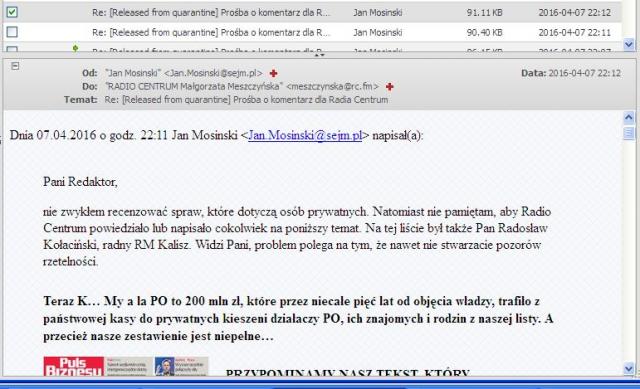Click sender Jan Mosinski in the 22:11 row
This screenshot has height=389, width=640.
(378, 32)
